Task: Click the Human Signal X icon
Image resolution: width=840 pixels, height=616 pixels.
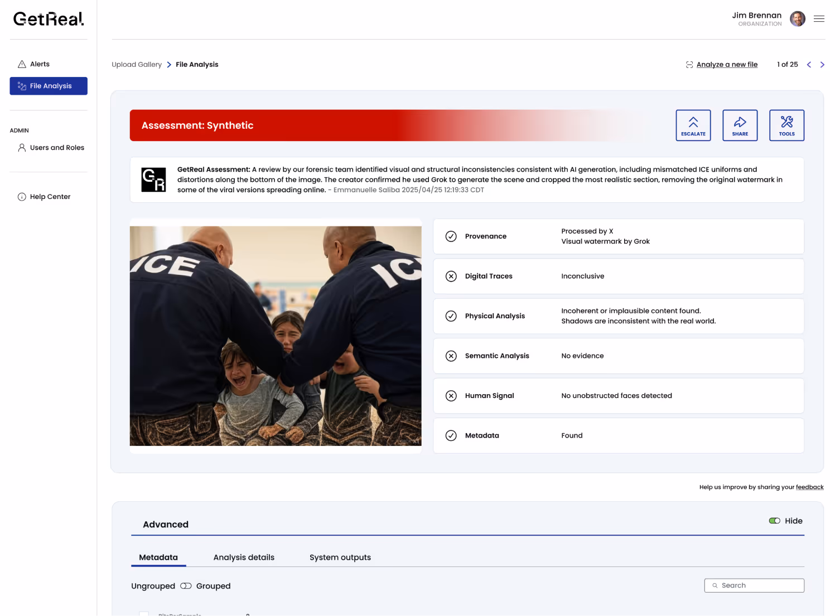Action: coord(451,396)
